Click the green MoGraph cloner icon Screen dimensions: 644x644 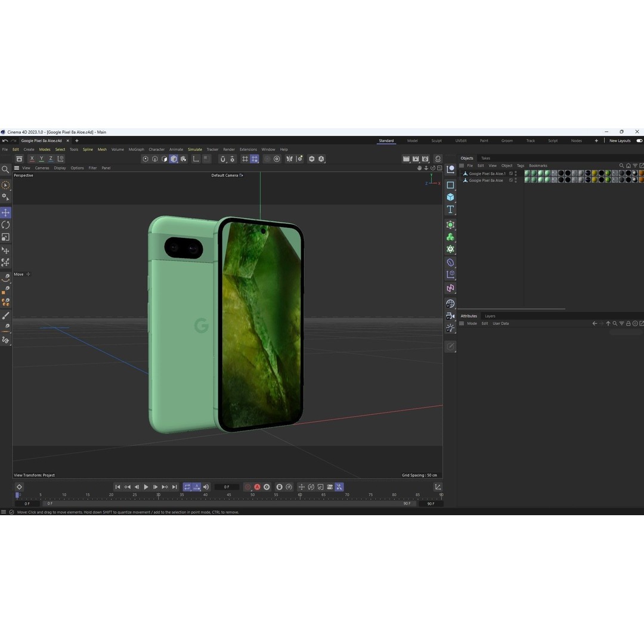coord(450,237)
